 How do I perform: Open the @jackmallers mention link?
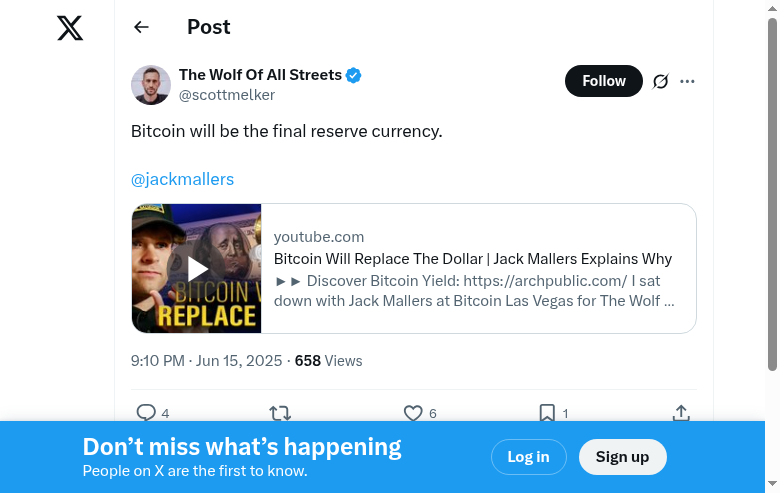[182, 179]
